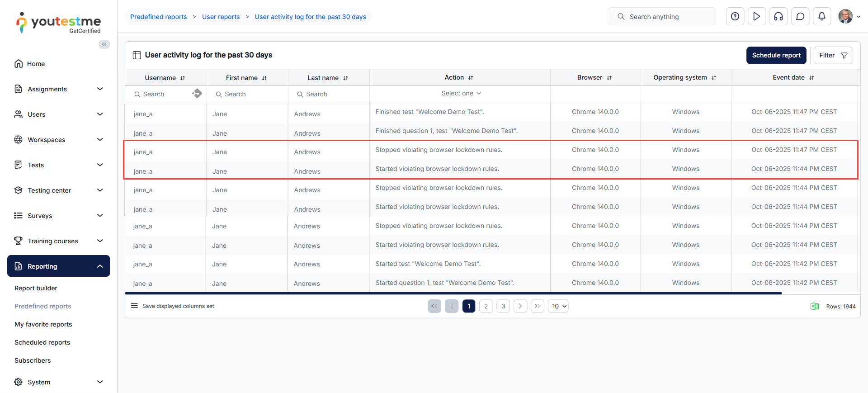
Task: Open Scheduled reports in sidebar
Action: 42,342
